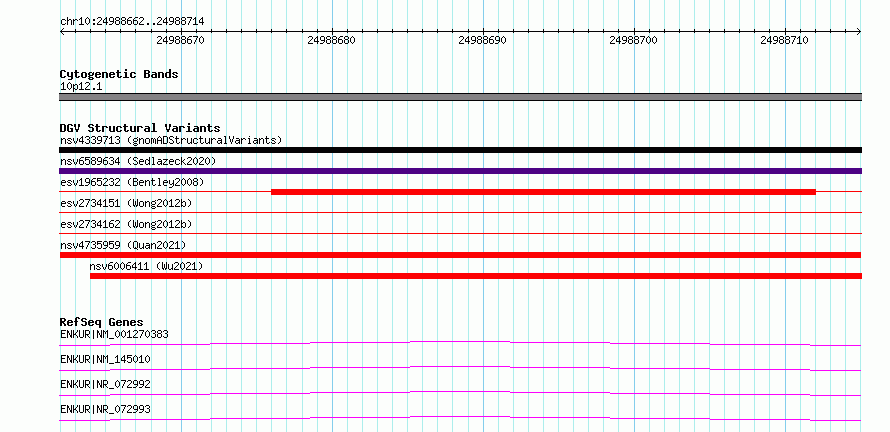Open ENKUR|NM_145010 transcript label
The width and height of the screenshot is (890, 432).
tap(105, 359)
